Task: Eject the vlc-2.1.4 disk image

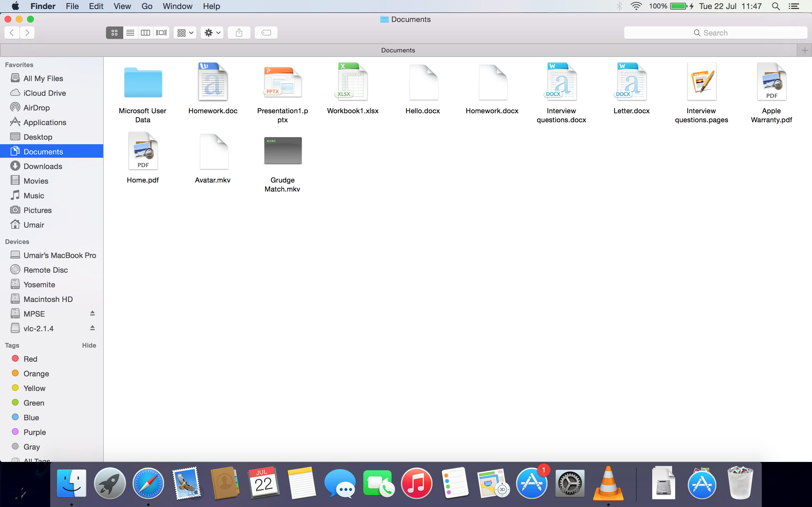Action: 92,328
